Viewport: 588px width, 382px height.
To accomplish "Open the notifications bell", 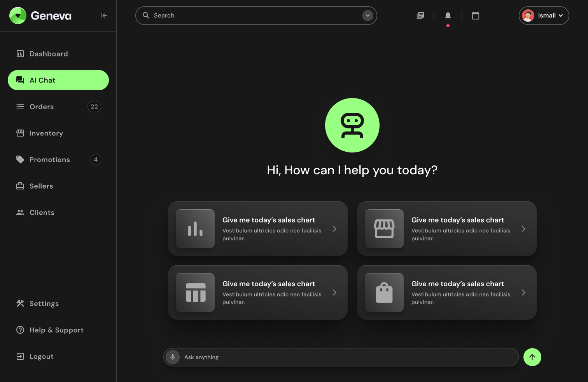I will pyautogui.click(x=448, y=15).
